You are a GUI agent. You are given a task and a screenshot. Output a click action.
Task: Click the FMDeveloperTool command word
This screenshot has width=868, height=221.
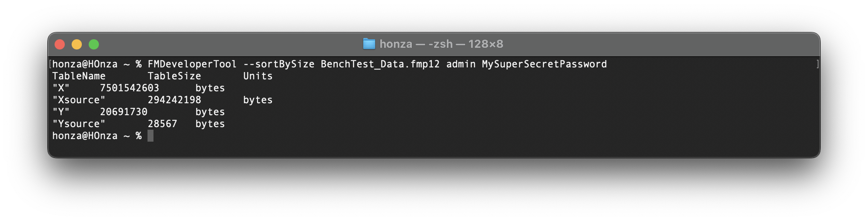pyautogui.click(x=192, y=64)
